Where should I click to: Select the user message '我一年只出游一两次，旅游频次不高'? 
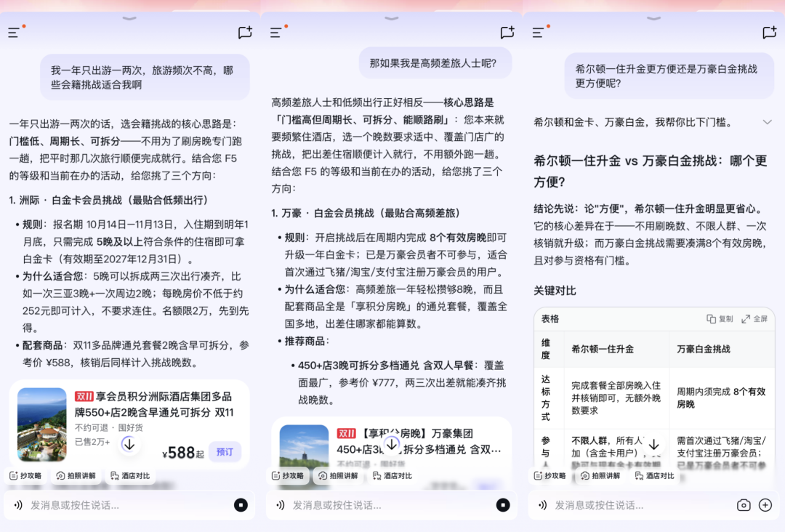[145, 78]
